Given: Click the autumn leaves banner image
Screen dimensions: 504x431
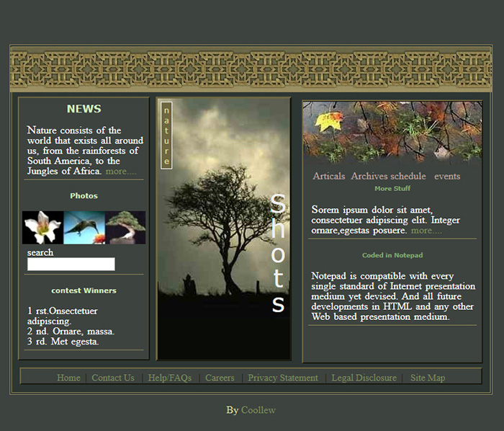Looking at the screenshot, I should (392, 132).
